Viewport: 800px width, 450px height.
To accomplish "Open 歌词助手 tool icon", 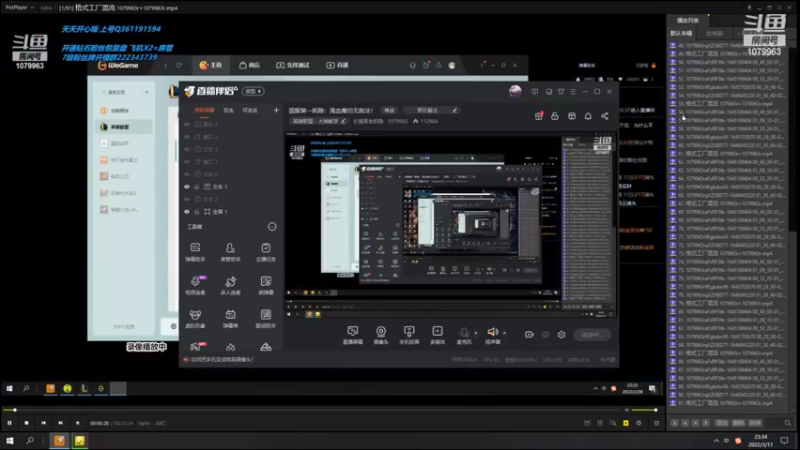I will click(x=265, y=318).
